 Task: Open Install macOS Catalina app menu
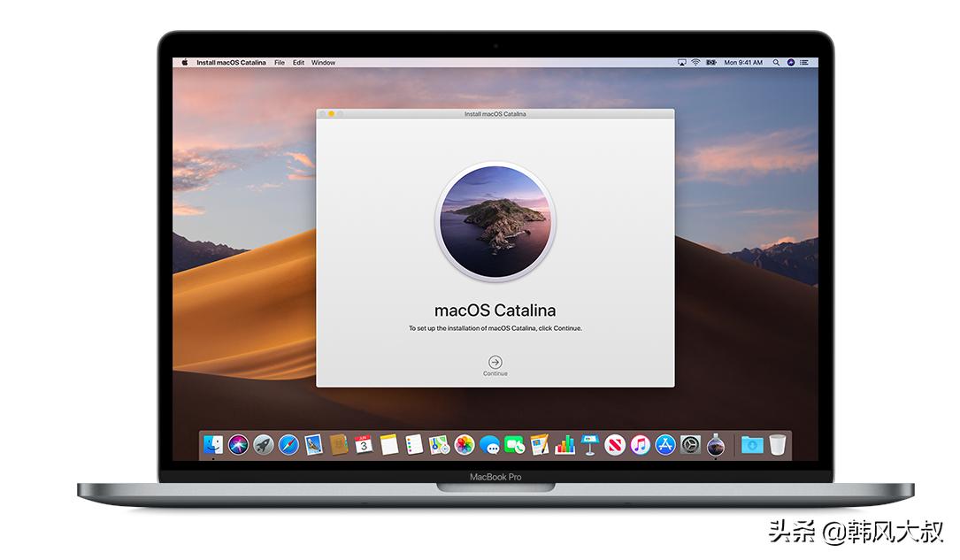point(231,63)
